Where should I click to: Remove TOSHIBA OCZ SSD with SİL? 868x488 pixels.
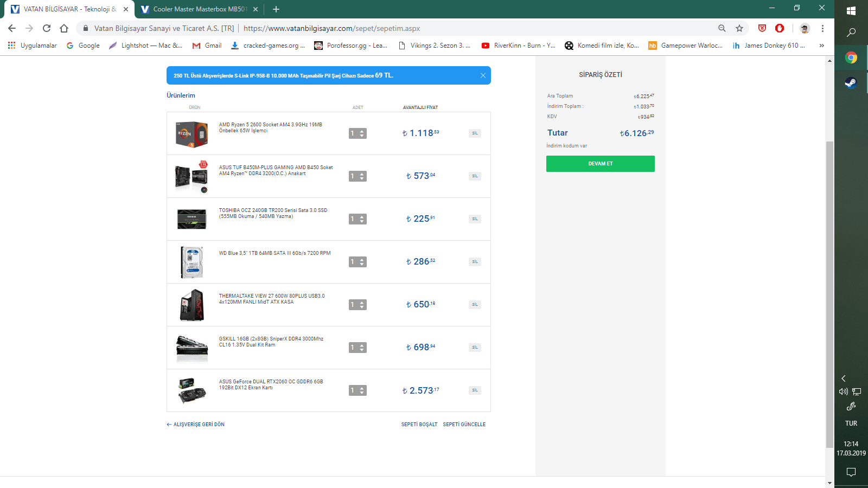(x=475, y=219)
